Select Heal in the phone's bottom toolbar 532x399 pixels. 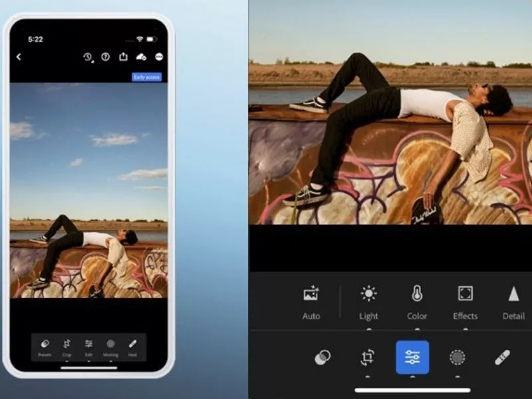coord(132,348)
